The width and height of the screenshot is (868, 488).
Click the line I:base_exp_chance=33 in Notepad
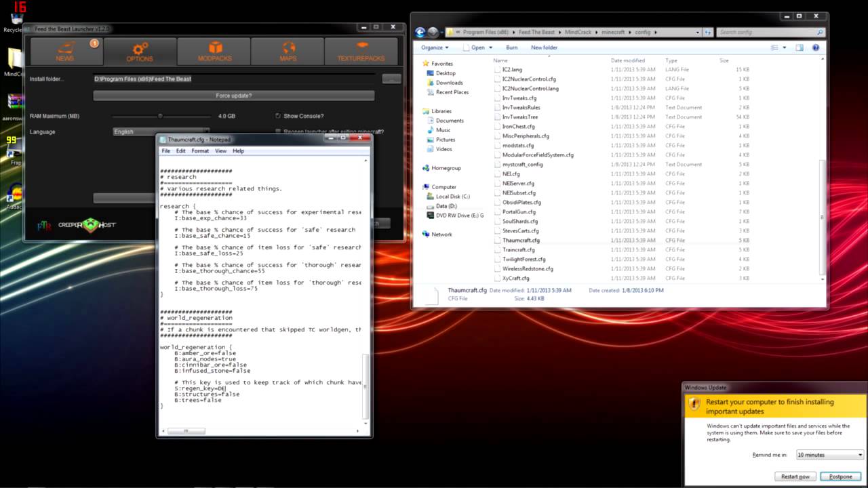coord(210,218)
